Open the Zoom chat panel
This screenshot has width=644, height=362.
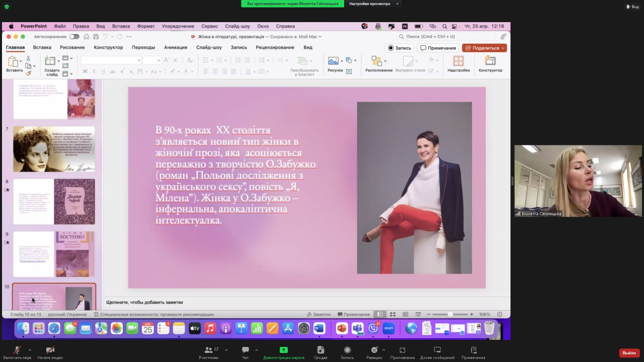[246, 350]
